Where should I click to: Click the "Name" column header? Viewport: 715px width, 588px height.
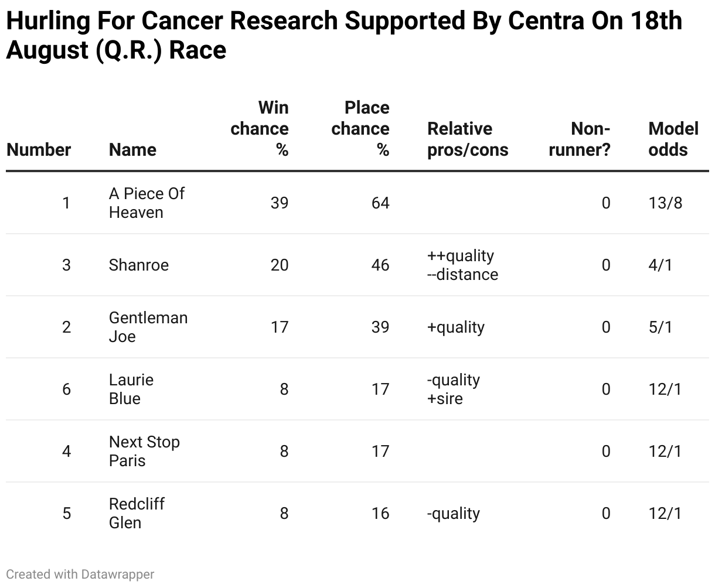click(132, 150)
